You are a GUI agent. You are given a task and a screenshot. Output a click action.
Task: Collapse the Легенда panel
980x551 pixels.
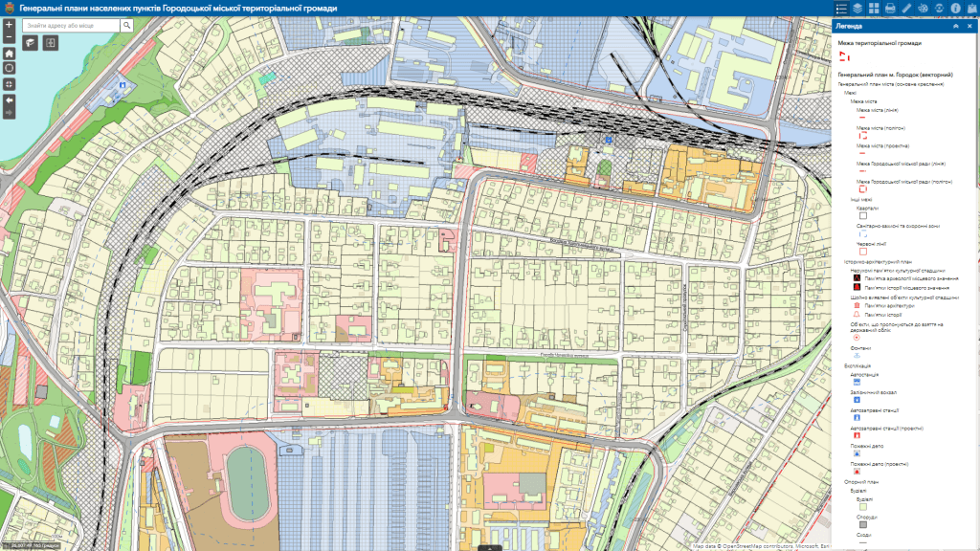956,26
